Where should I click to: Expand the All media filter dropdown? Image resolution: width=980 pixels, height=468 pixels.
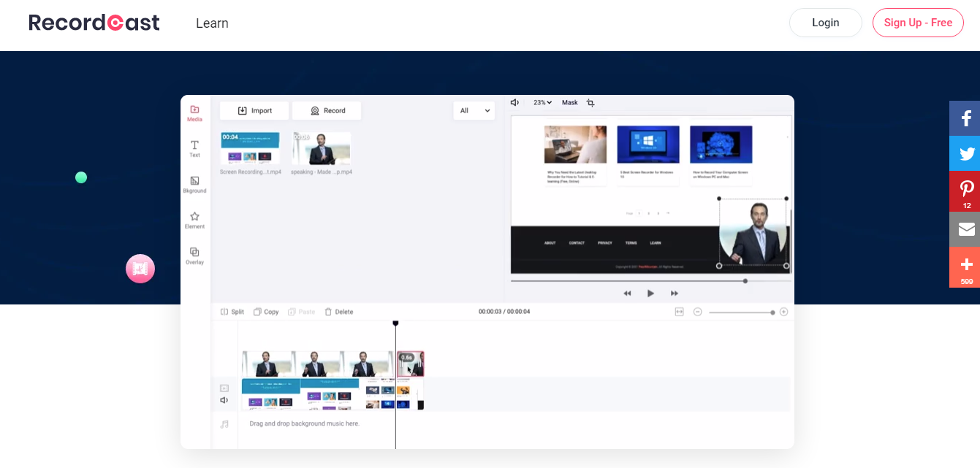point(474,111)
